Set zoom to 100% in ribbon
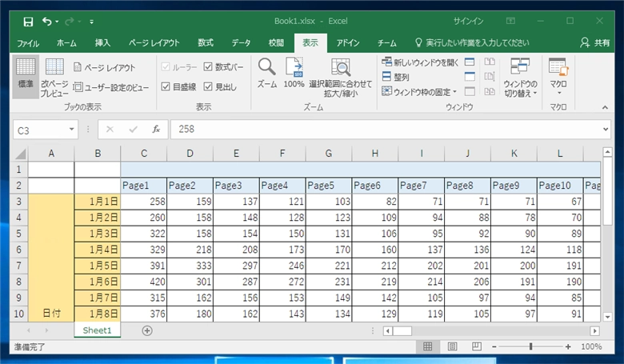Viewport: 624px width, 364px height. [x=294, y=73]
